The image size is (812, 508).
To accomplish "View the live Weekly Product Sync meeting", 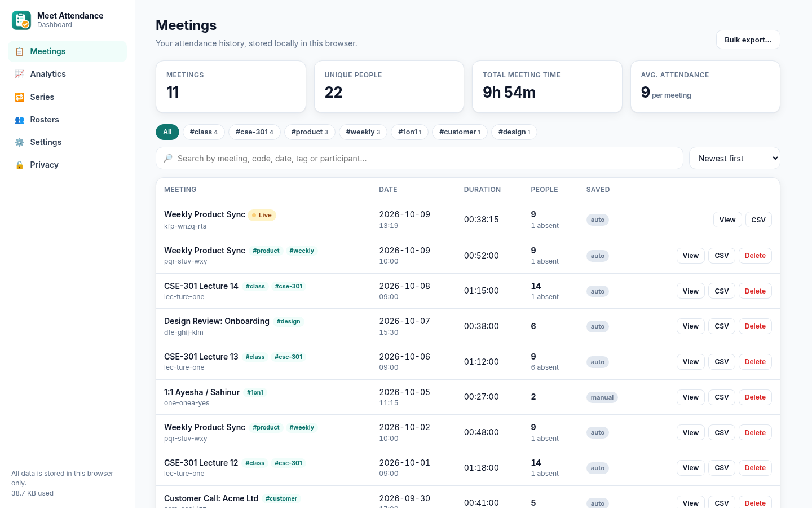I will point(727,220).
